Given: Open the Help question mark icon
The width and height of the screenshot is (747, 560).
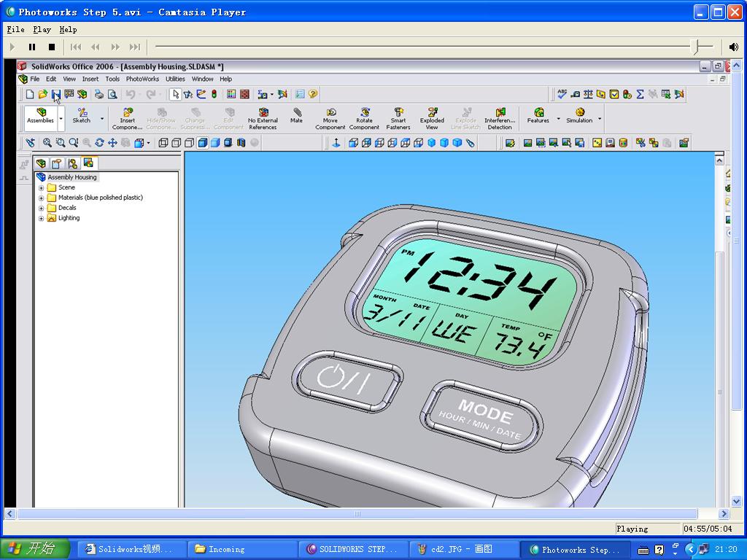Looking at the screenshot, I should click(312, 94).
